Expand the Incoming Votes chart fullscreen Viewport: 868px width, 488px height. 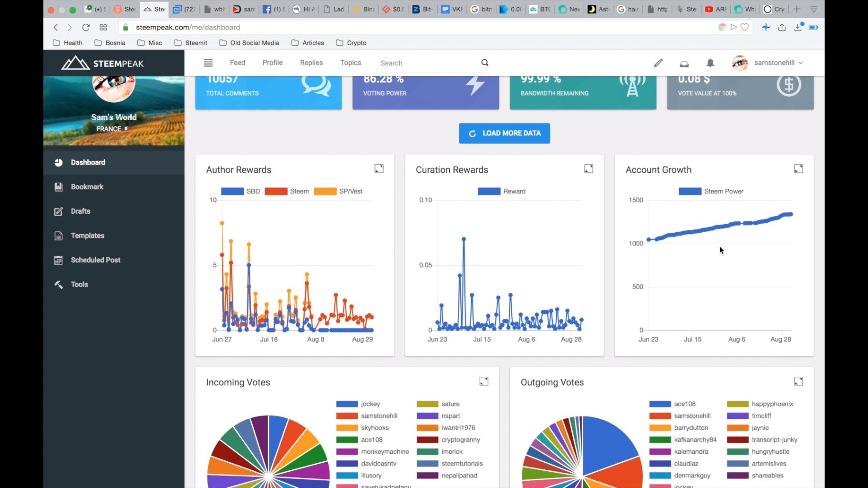[484, 381]
